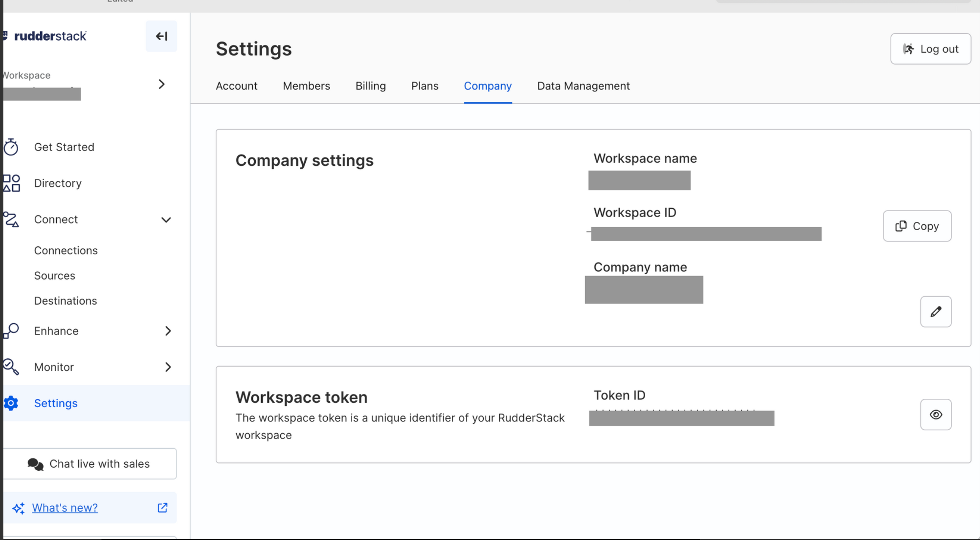Open the Data Management tab
Image resolution: width=980 pixels, height=540 pixels.
coord(583,86)
